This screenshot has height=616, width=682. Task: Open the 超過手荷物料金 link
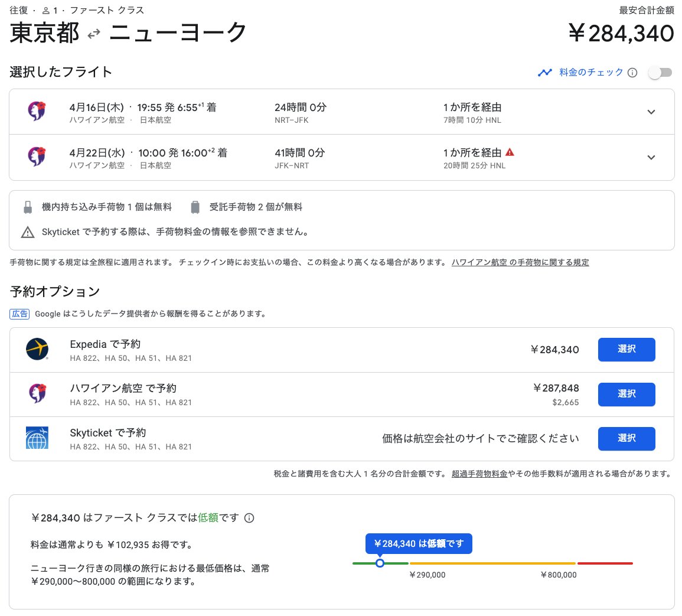click(x=479, y=474)
